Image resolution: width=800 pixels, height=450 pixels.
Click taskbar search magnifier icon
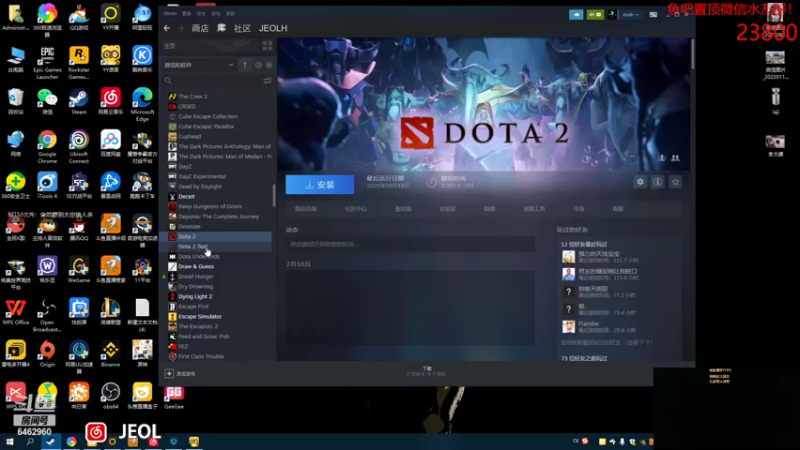pyautogui.click(x=30, y=441)
